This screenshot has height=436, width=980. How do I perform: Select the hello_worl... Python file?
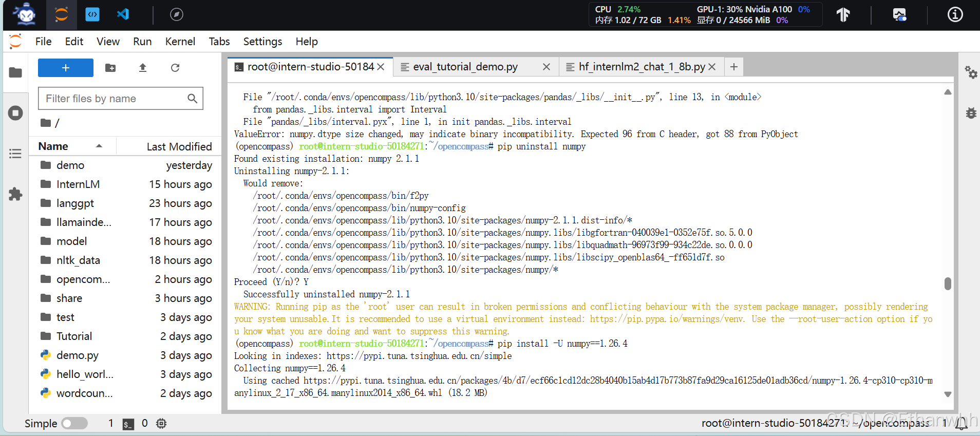coord(125,374)
